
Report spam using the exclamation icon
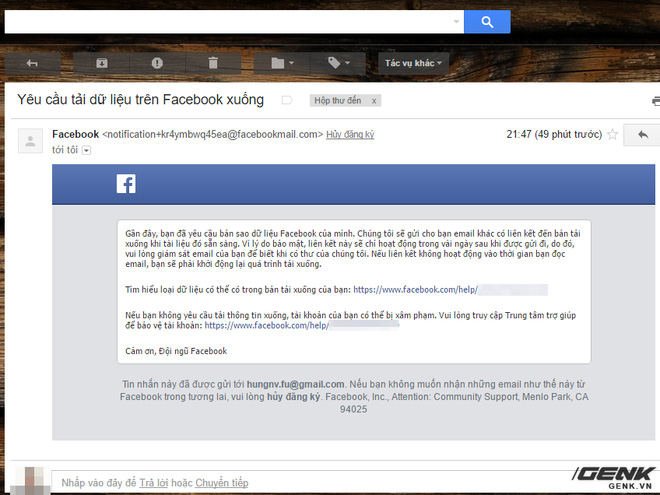[157, 63]
